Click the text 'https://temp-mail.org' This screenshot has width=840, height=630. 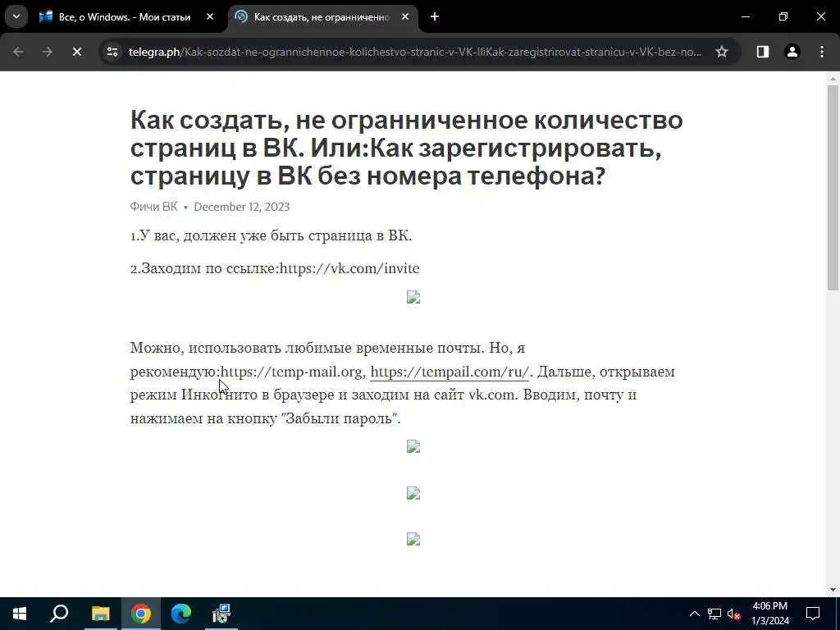pos(291,372)
